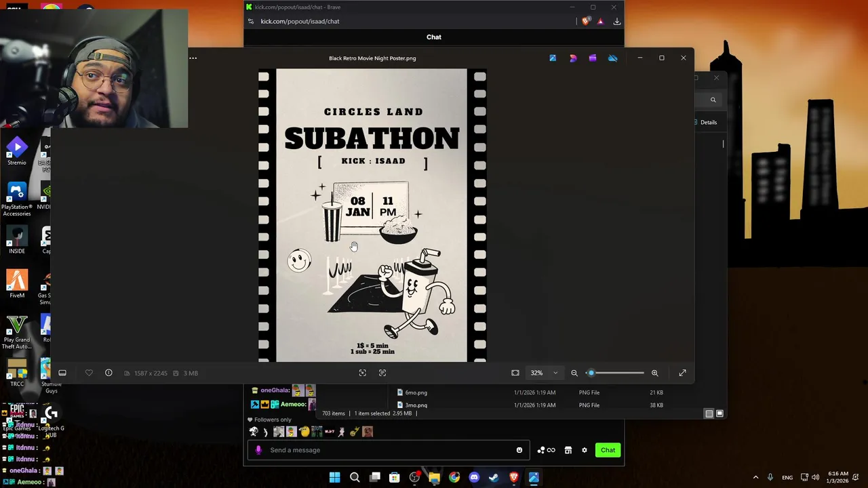The width and height of the screenshot is (868, 488).
Task: Open the TRCC desktop shortcut
Action: (x=17, y=373)
